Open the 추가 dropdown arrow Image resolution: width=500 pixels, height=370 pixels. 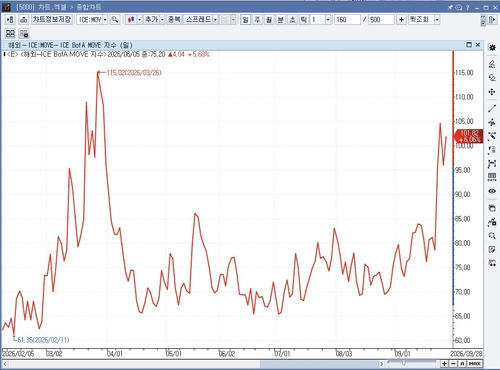click(162, 20)
